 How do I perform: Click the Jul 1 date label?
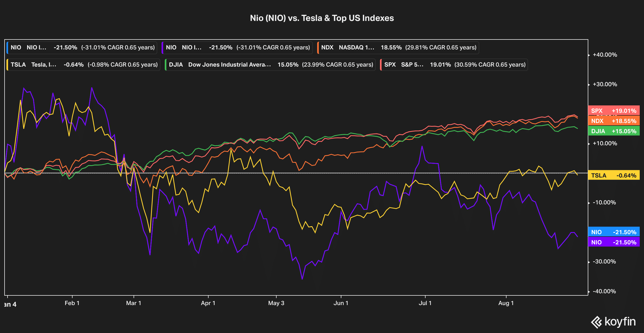(425, 303)
